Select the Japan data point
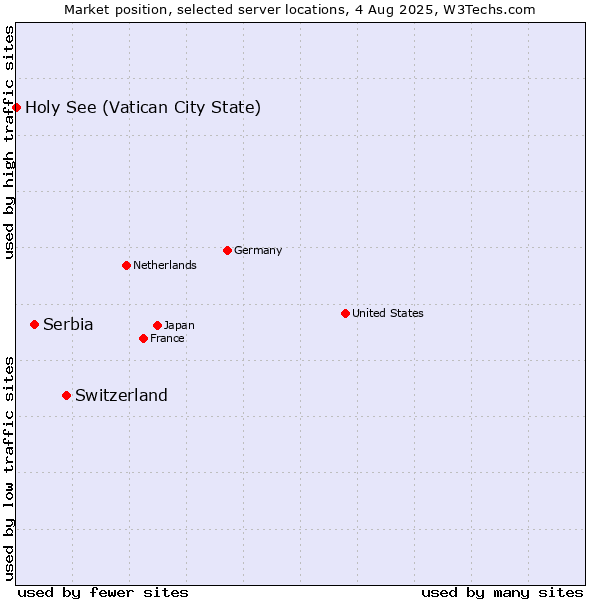 pos(157,326)
